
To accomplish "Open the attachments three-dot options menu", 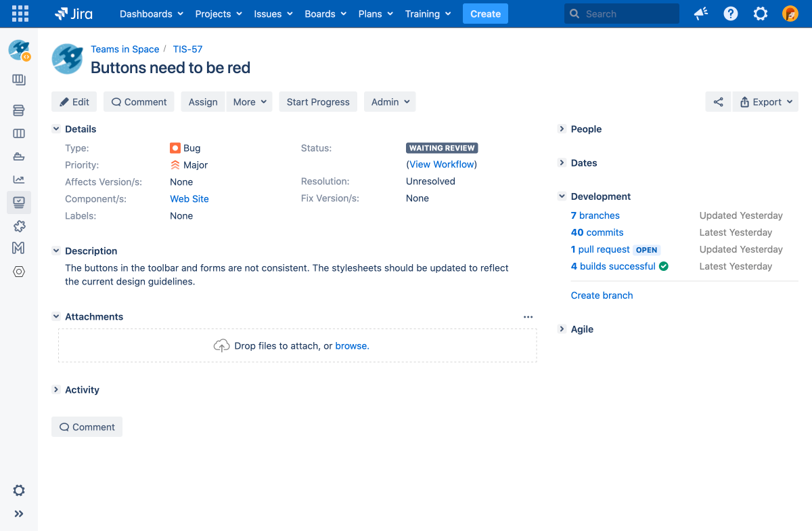I will [x=528, y=317].
